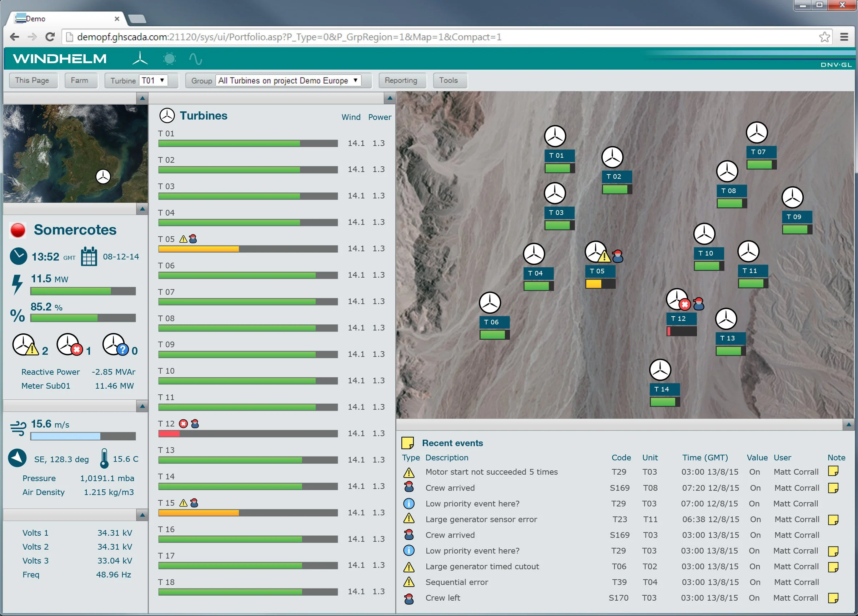Screen dimensions: 858x616
Task: Click the T 01 row in Turbines list
Action: tap(272, 139)
